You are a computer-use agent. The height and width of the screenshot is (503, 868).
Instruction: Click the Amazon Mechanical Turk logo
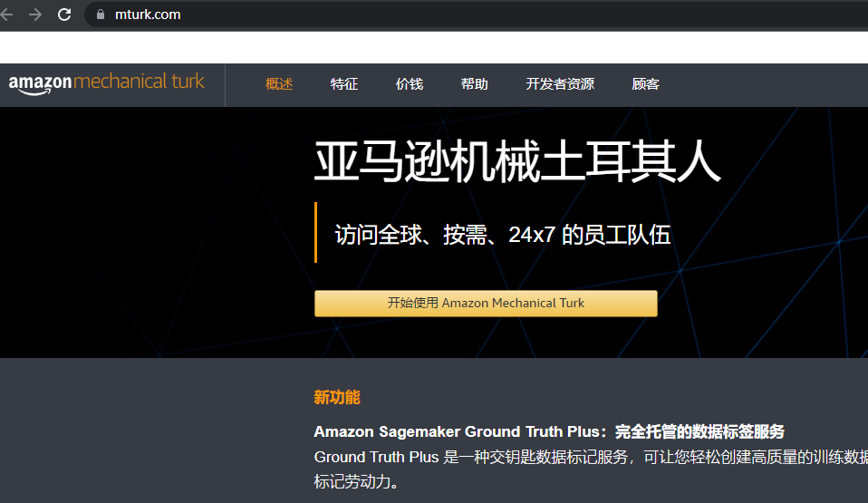pos(107,82)
